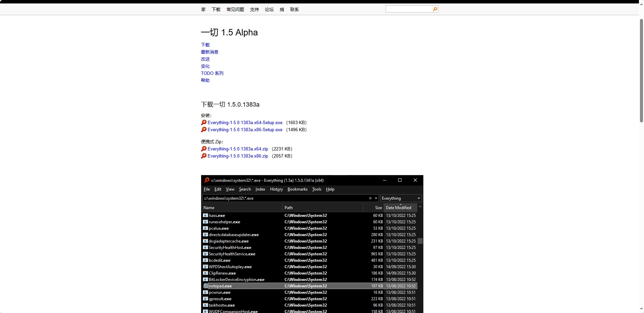Click the search magnifier icon in the site header
The image size is (644, 313).
click(435, 9)
